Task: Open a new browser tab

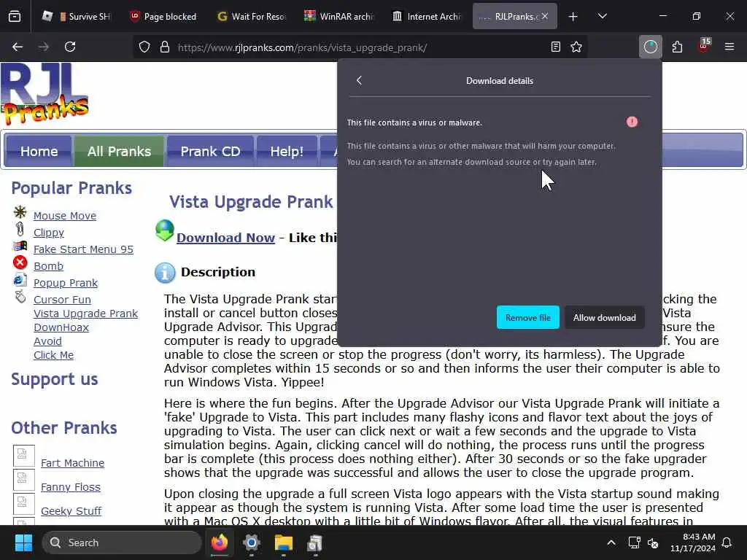Action: click(573, 17)
